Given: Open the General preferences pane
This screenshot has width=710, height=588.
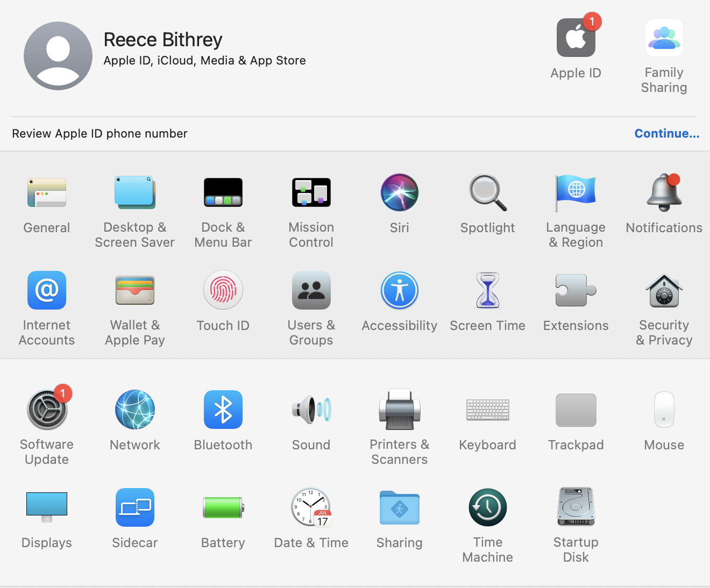Looking at the screenshot, I should coord(47,192).
